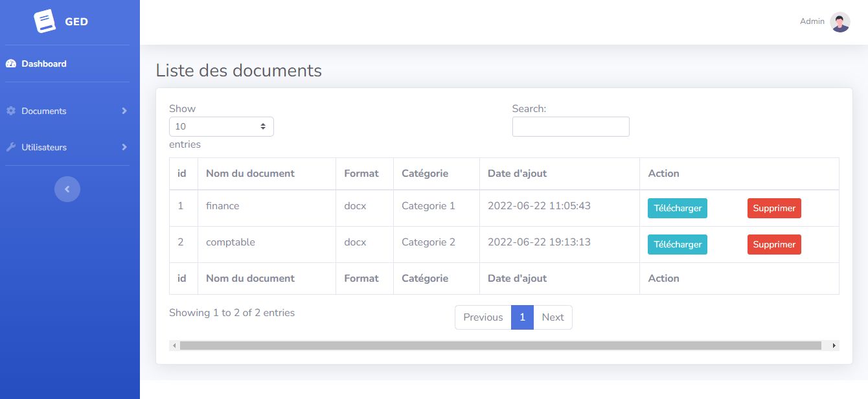Viewport: 868px width, 399px height.
Task: Collapse sidebar with round chevron toggle
Action: point(67,189)
